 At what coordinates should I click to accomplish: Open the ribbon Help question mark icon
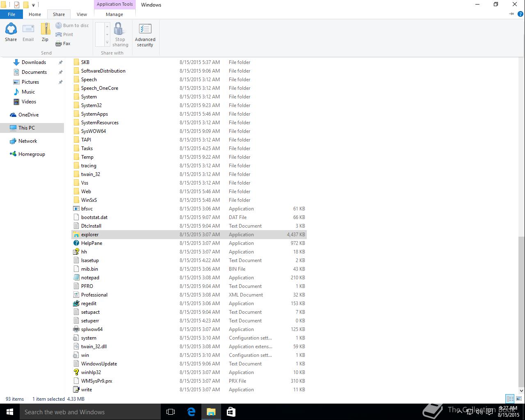click(x=520, y=14)
